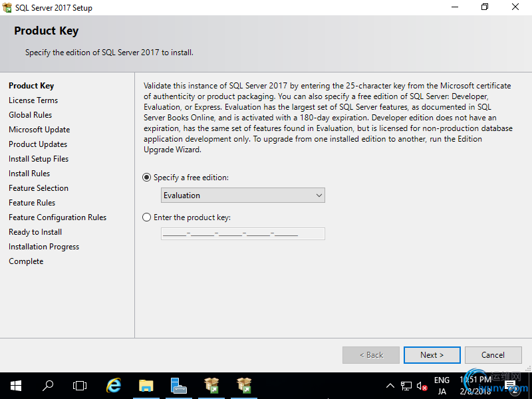Minimize the SQL Server 2017 Setup window
Image resolution: width=532 pixels, height=399 pixels.
coord(455,7)
